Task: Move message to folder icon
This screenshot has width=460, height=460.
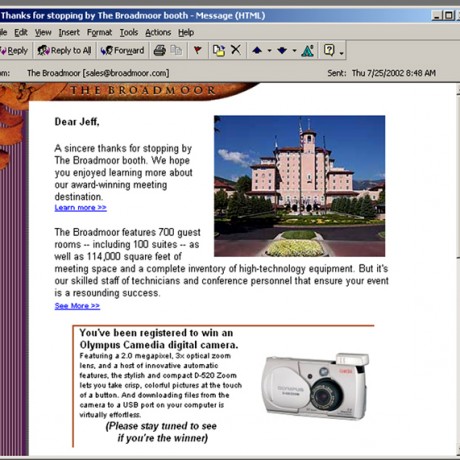Action: pyautogui.click(x=219, y=51)
